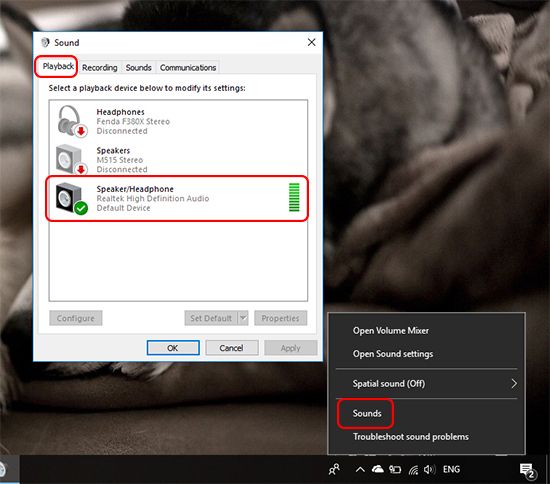This screenshot has width=550, height=484.
Task: Close the Sound dialog
Action: [311, 42]
